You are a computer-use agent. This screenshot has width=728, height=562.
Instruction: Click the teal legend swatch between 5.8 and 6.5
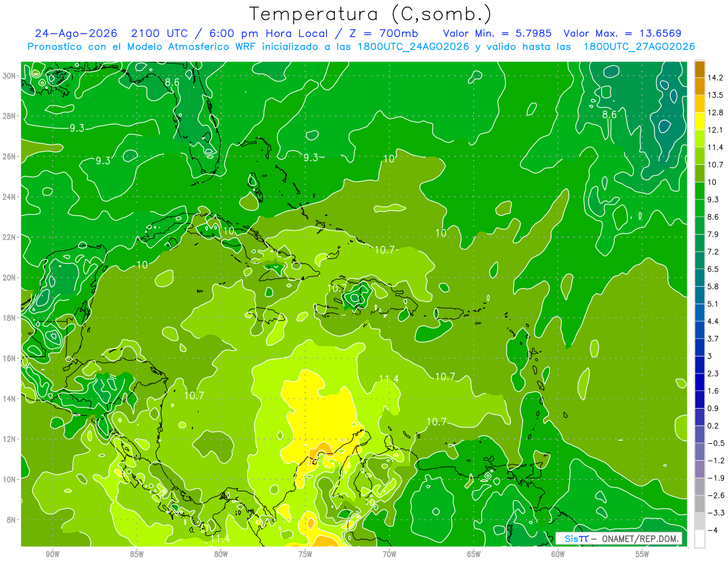pyautogui.click(x=699, y=278)
